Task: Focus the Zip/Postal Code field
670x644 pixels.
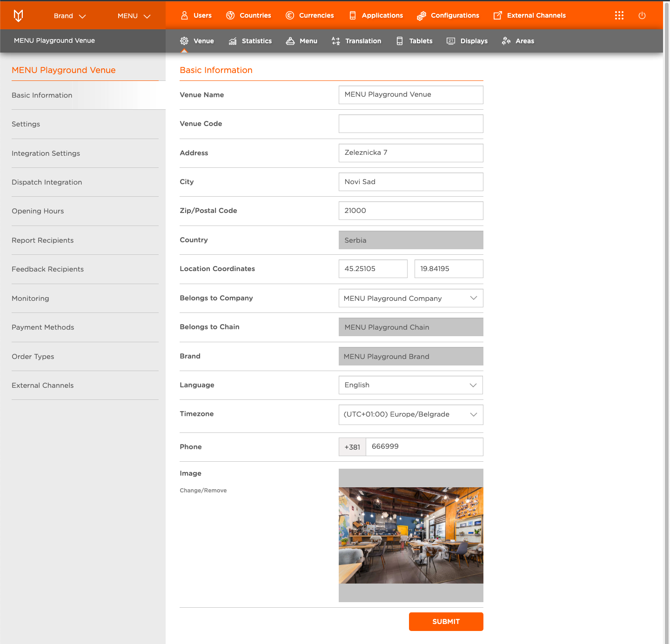Action: pyautogui.click(x=411, y=211)
